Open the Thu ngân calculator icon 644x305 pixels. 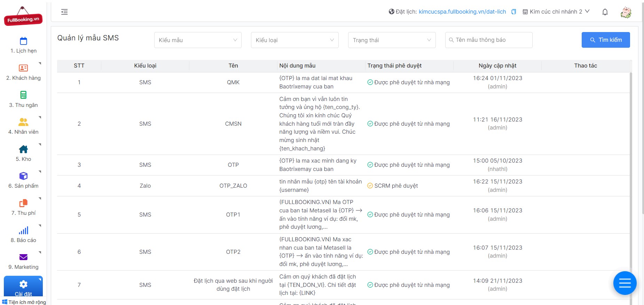coord(23,95)
